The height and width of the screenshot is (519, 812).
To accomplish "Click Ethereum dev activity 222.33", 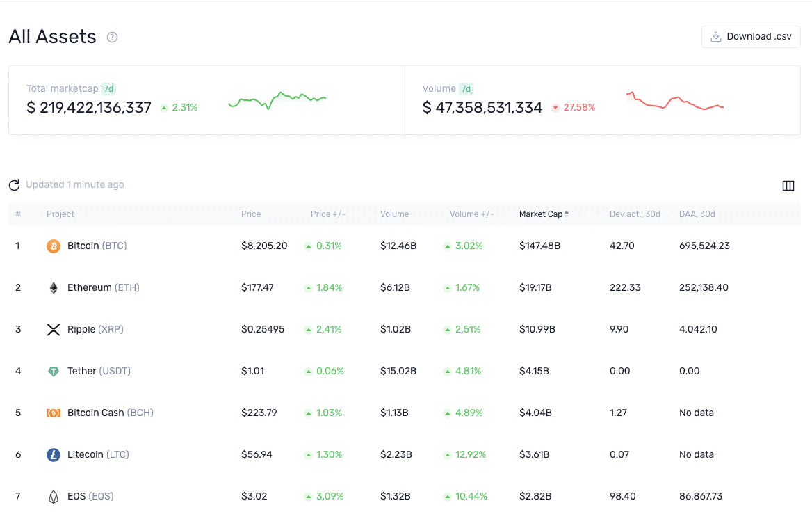I will tap(625, 288).
